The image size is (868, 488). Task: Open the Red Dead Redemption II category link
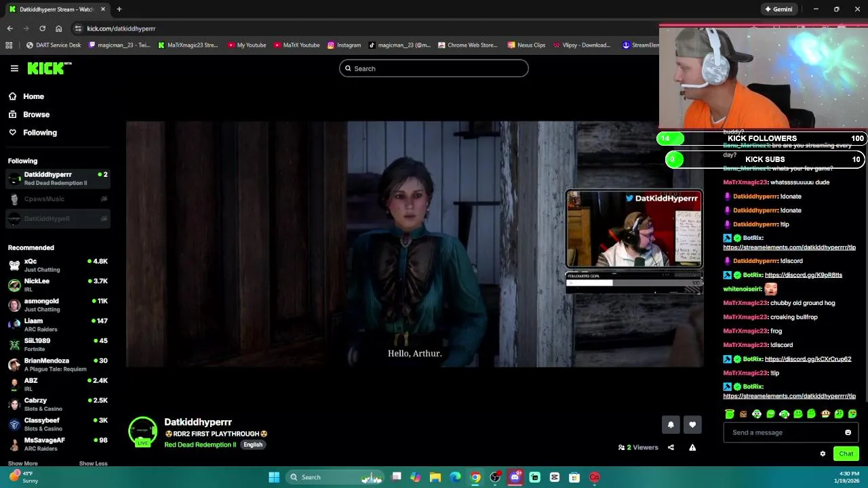200,445
